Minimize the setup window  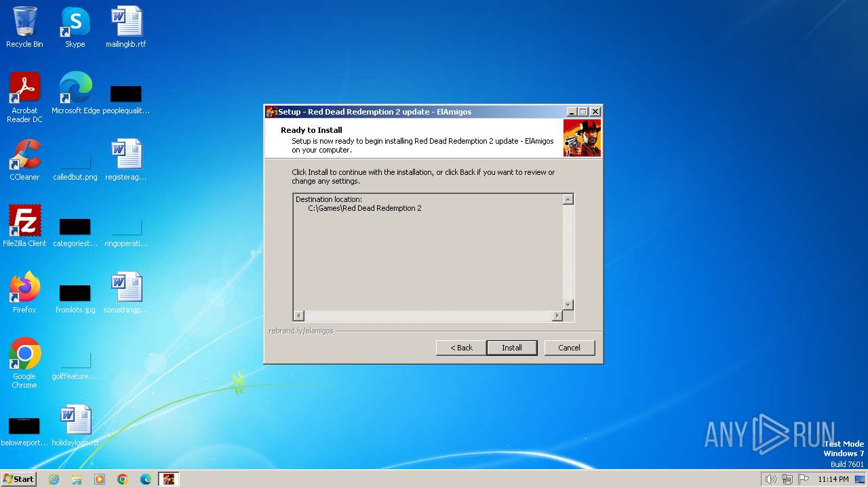572,112
